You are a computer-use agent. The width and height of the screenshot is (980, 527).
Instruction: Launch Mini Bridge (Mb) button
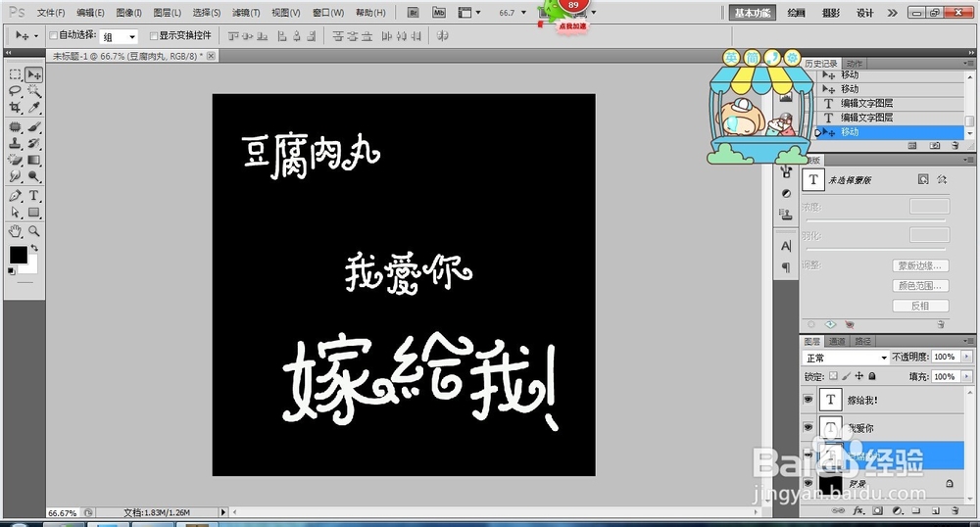[x=439, y=12]
